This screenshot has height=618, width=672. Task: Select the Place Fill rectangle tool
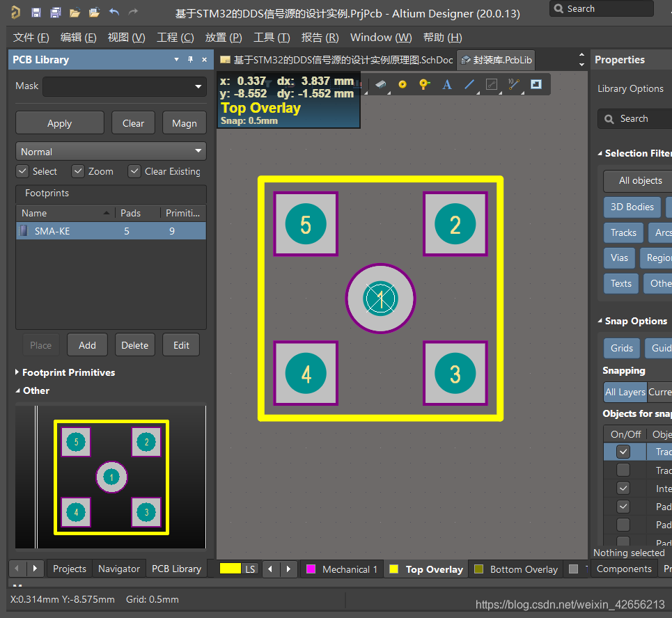[x=536, y=84]
